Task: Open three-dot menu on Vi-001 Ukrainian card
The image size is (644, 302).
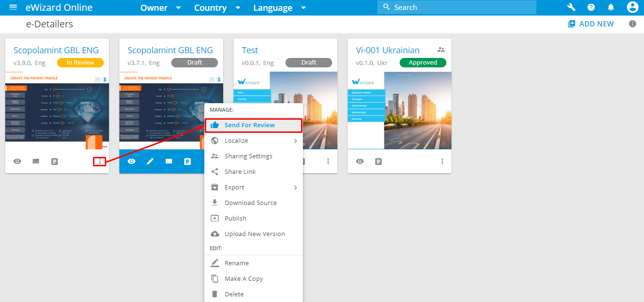Action: [x=442, y=162]
